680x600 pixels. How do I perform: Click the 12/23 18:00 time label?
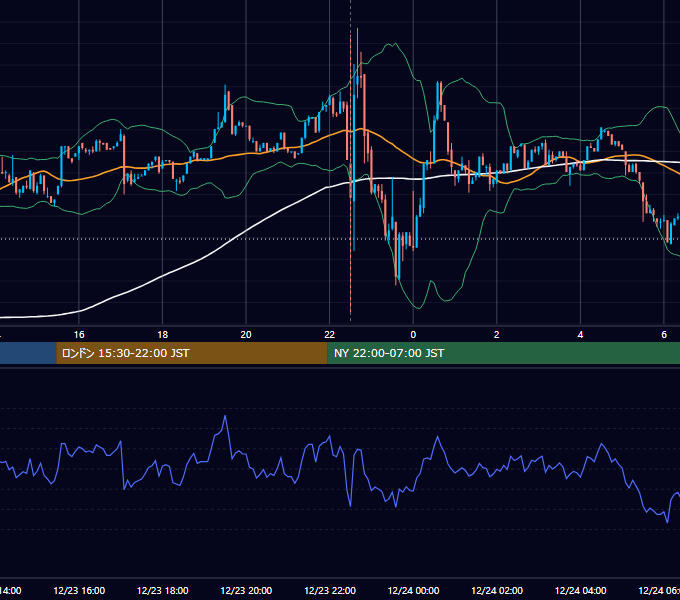tap(163, 590)
